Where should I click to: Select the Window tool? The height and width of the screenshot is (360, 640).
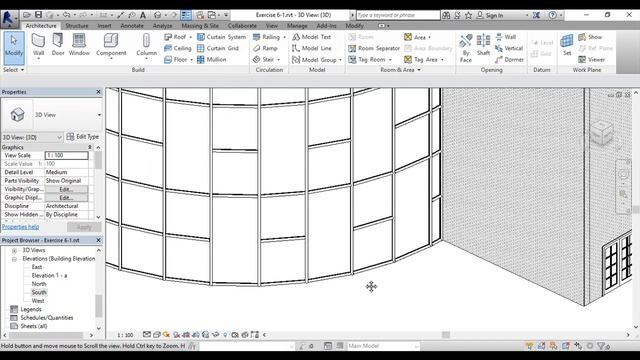point(79,45)
